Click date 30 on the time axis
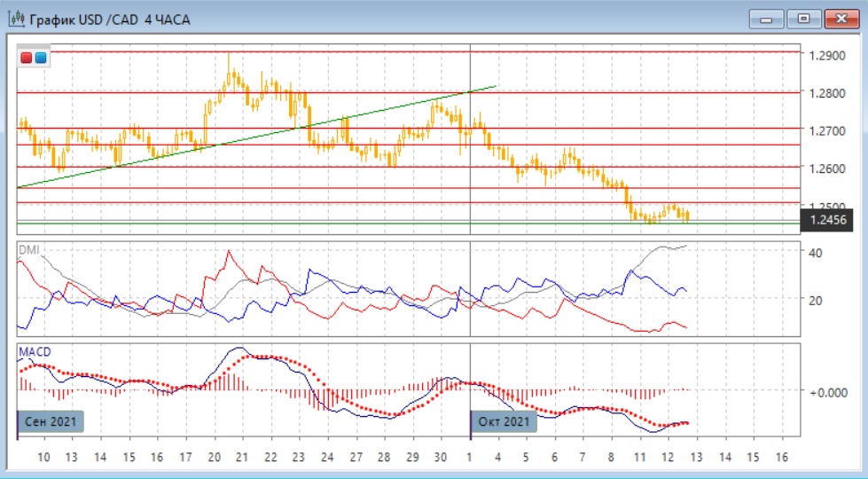This screenshot has width=868, height=479. click(x=441, y=457)
